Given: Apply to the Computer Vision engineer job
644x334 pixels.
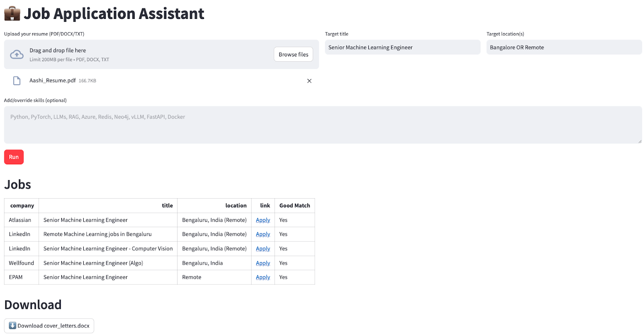Looking at the screenshot, I should point(263,249).
